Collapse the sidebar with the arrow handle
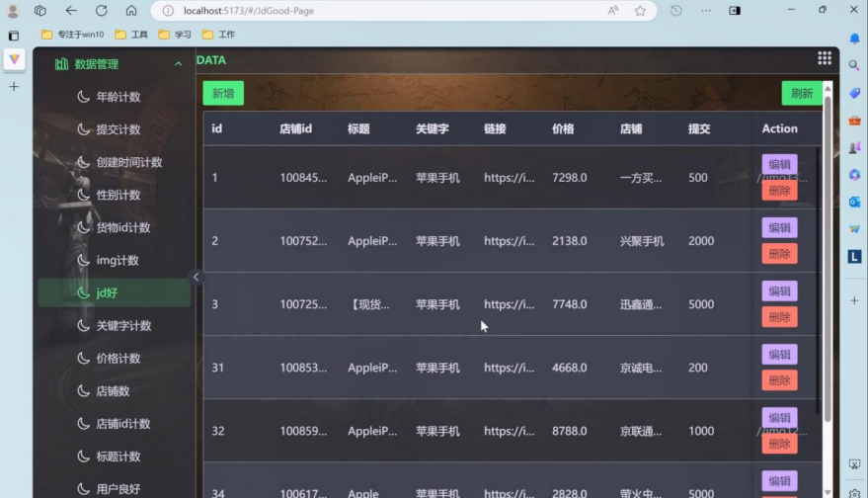Image resolution: width=868 pixels, height=499 pixels. coord(196,277)
